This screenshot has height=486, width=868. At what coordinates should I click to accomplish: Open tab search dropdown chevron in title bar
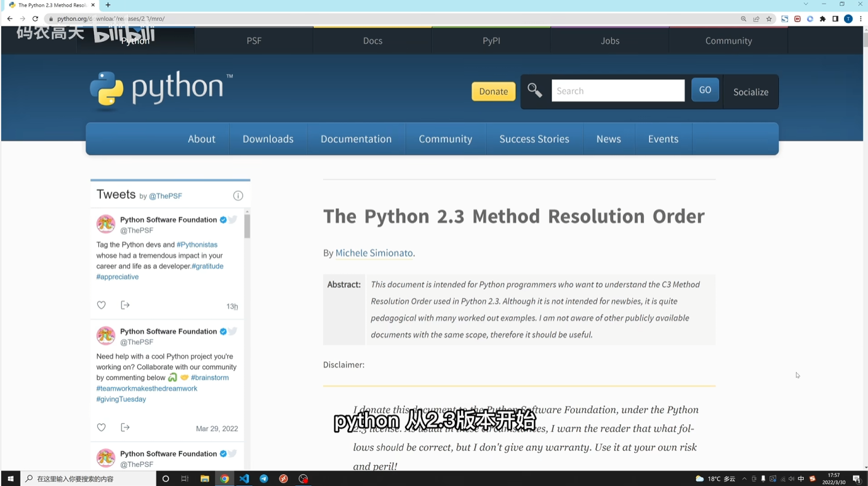point(806,4)
